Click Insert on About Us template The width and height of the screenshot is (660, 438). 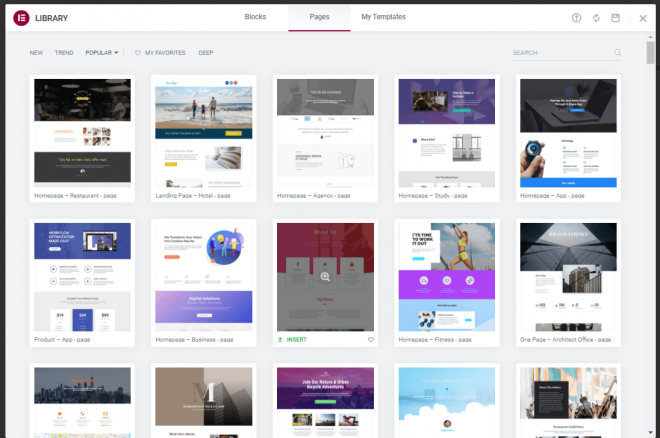tap(296, 340)
